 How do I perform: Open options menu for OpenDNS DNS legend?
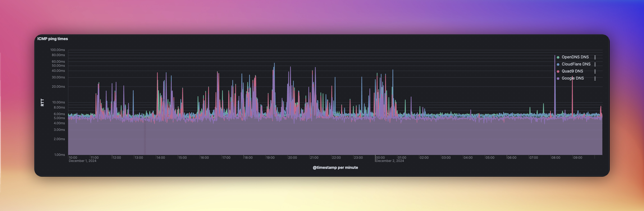595,57
